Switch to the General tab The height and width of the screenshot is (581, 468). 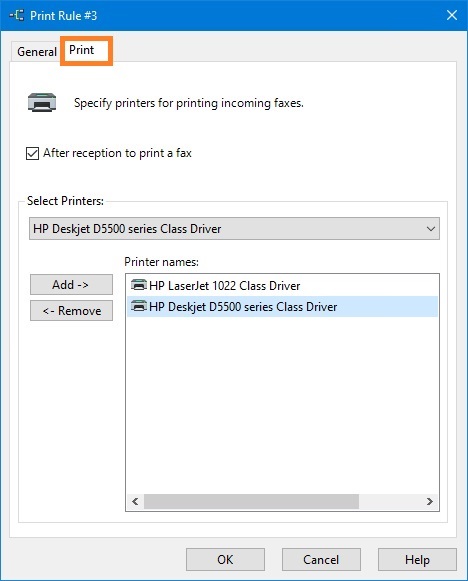coord(36,52)
